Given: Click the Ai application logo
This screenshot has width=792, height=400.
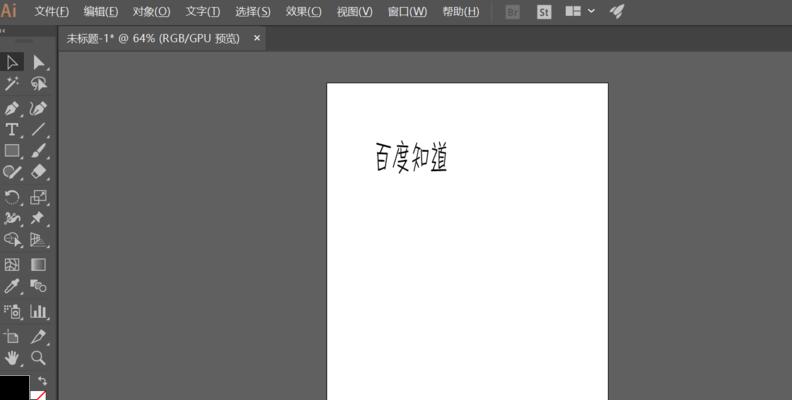Looking at the screenshot, I should 9,11.
